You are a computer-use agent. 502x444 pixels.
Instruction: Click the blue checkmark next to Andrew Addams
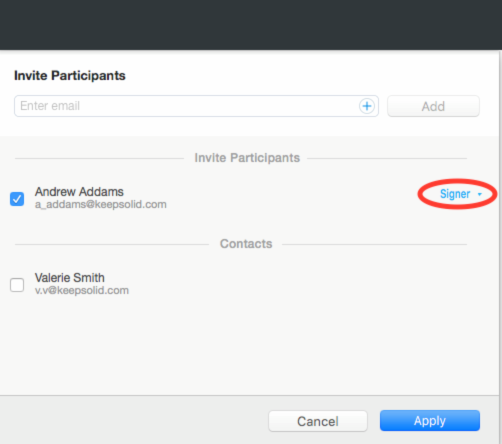17,199
